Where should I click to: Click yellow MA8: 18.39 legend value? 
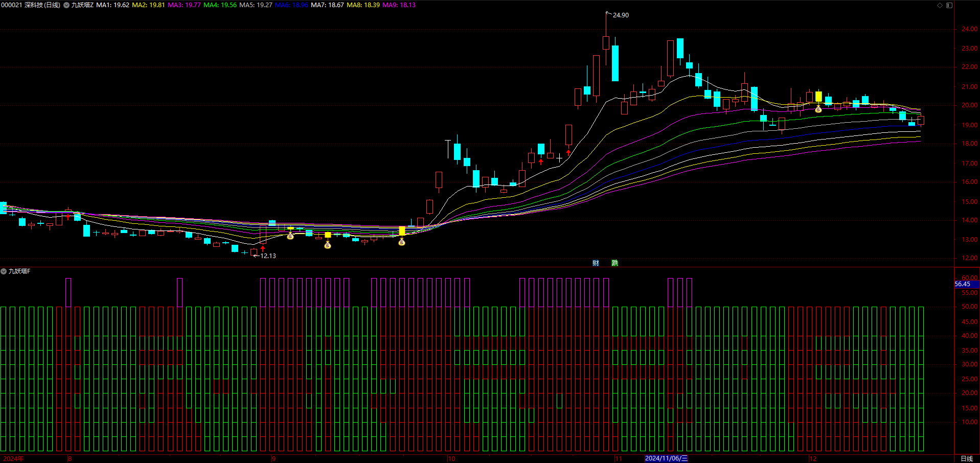(x=363, y=5)
